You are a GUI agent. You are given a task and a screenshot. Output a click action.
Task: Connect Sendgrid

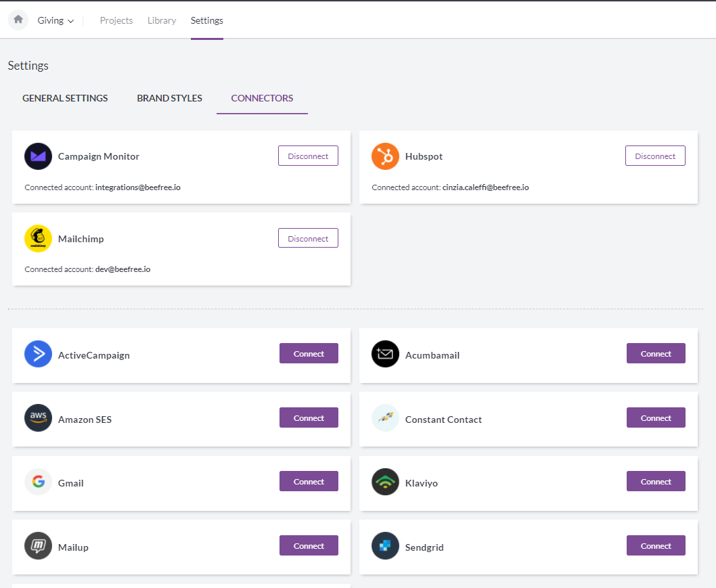(x=656, y=545)
